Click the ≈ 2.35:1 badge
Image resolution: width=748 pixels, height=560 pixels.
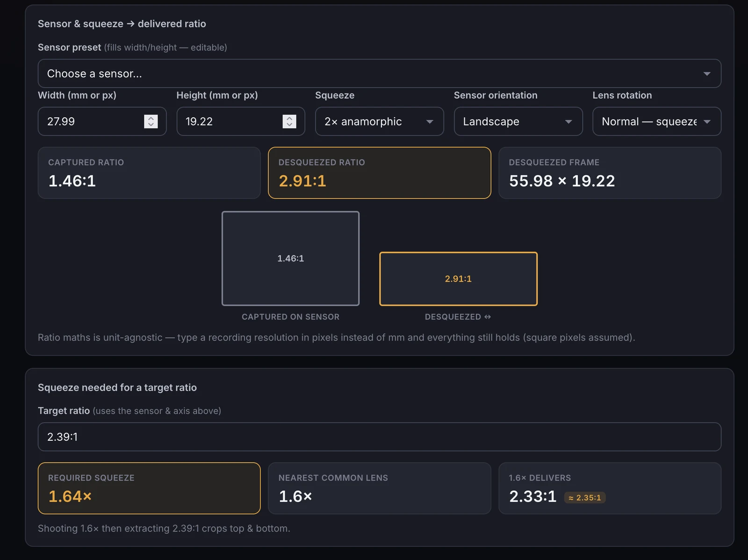(x=585, y=498)
